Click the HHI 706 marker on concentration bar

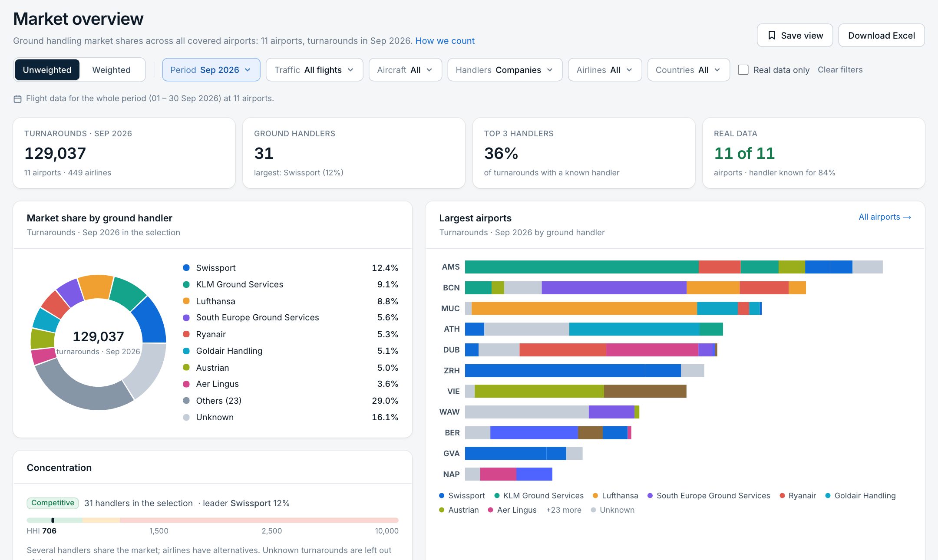pos(53,520)
